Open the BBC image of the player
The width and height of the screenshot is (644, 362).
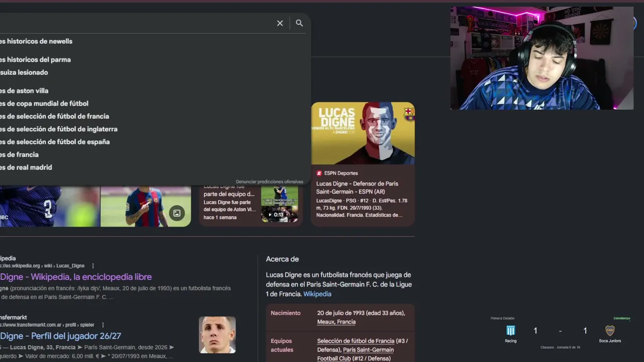coord(49,206)
